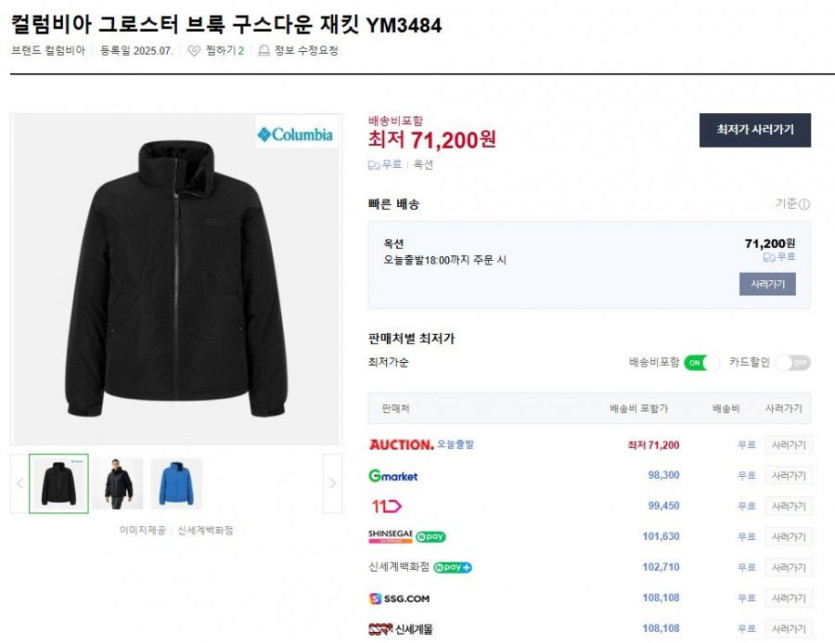This screenshot has height=643, width=835.
Task: Click the heart wishlist icon
Action: (194, 51)
